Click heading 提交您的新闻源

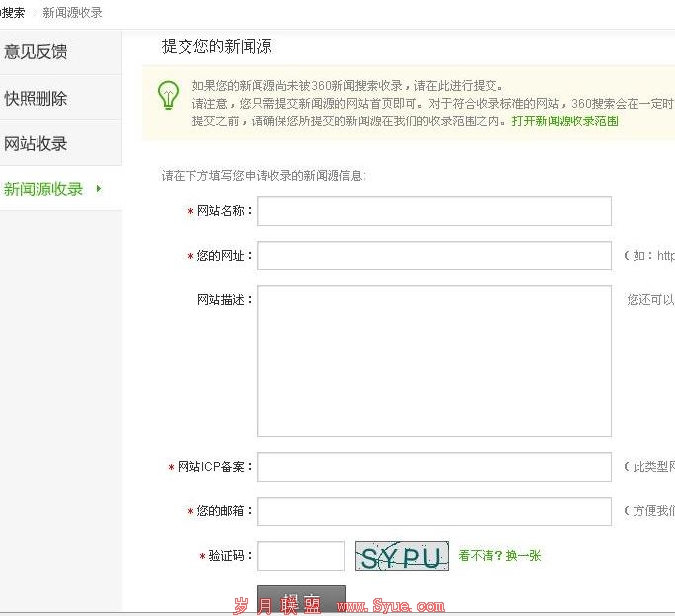click(x=216, y=46)
